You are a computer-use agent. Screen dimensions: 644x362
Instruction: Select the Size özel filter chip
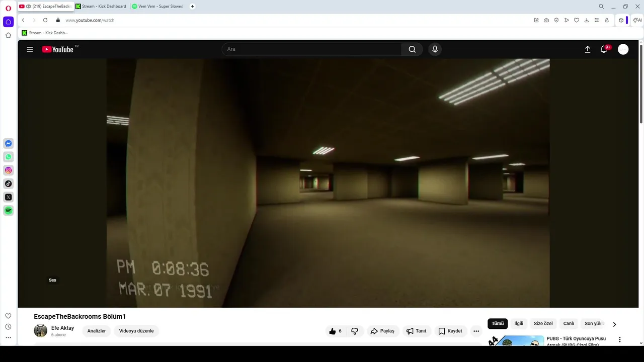coord(543,324)
